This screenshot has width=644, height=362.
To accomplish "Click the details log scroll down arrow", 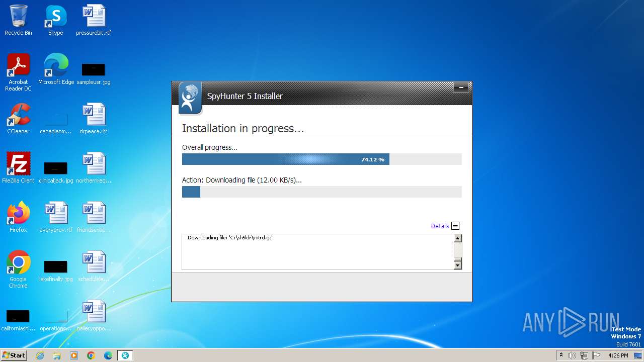I will (x=458, y=265).
